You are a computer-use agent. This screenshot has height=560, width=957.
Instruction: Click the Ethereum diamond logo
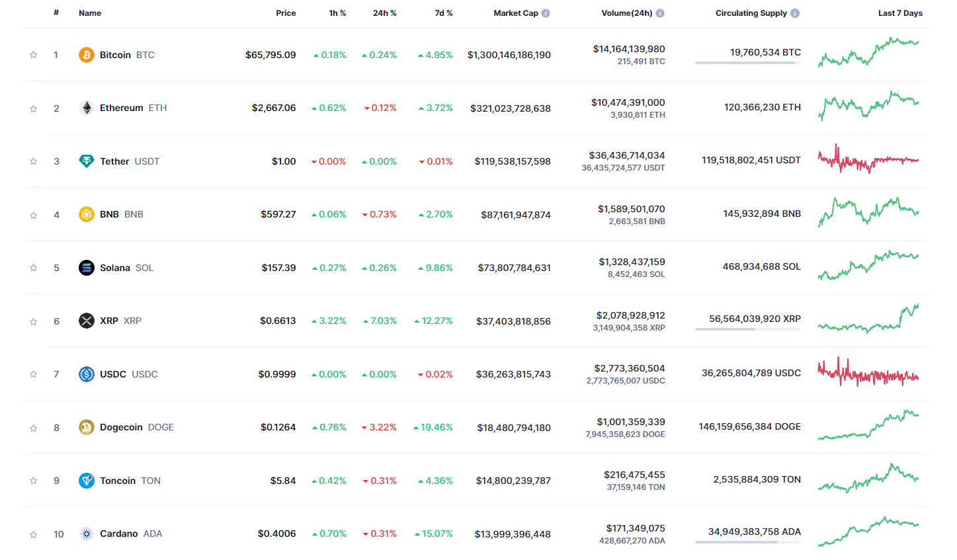(87, 108)
